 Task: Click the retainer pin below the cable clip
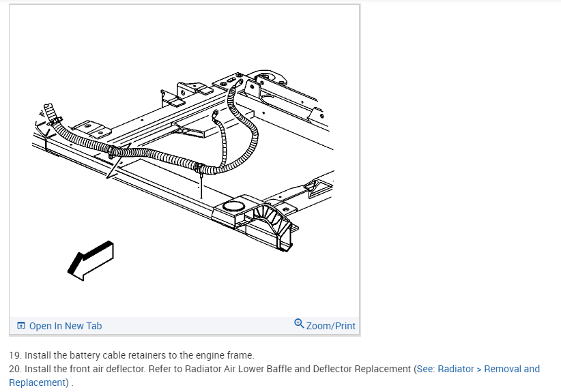click(201, 185)
